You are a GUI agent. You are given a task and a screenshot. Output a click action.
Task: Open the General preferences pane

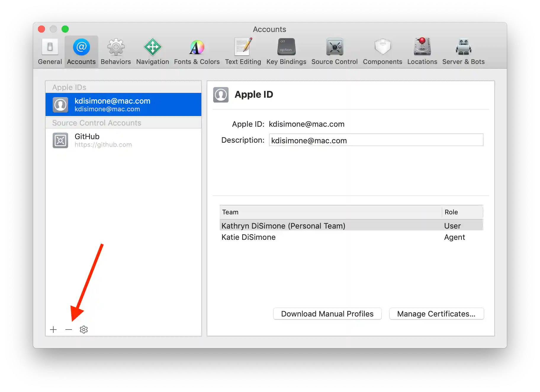[x=50, y=52]
